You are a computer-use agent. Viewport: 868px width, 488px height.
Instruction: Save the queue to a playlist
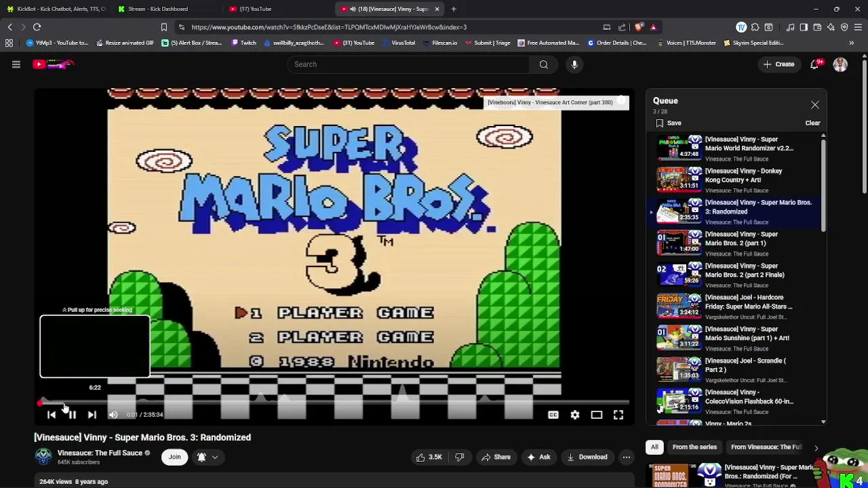(668, 123)
